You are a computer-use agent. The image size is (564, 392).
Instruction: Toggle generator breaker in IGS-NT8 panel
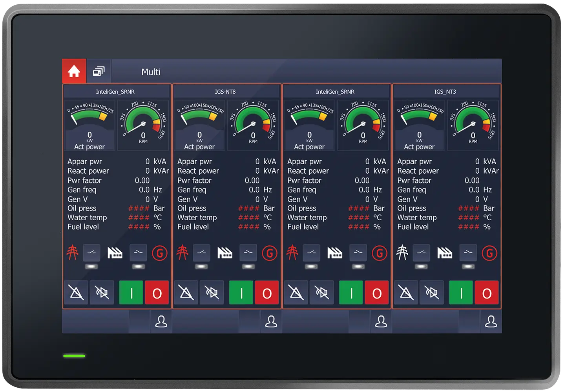[248, 252]
